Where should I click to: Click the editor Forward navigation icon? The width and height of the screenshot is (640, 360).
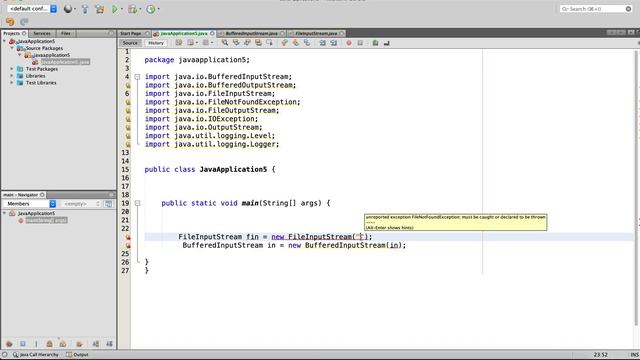[x=207, y=43]
